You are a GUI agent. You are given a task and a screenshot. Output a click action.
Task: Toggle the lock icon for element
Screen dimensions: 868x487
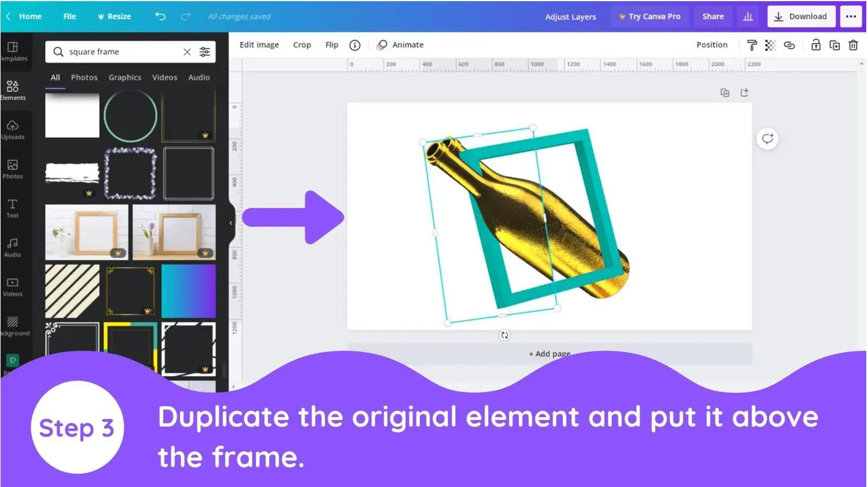tap(816, 45)
